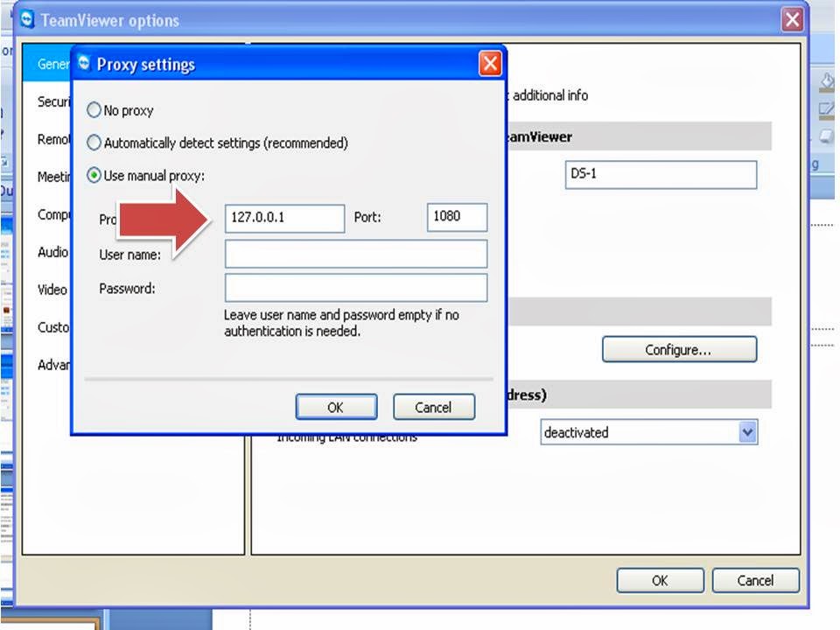
Task: Open the Audio conferencing options category
Action: pyautogui.click(x=47, y=252)
